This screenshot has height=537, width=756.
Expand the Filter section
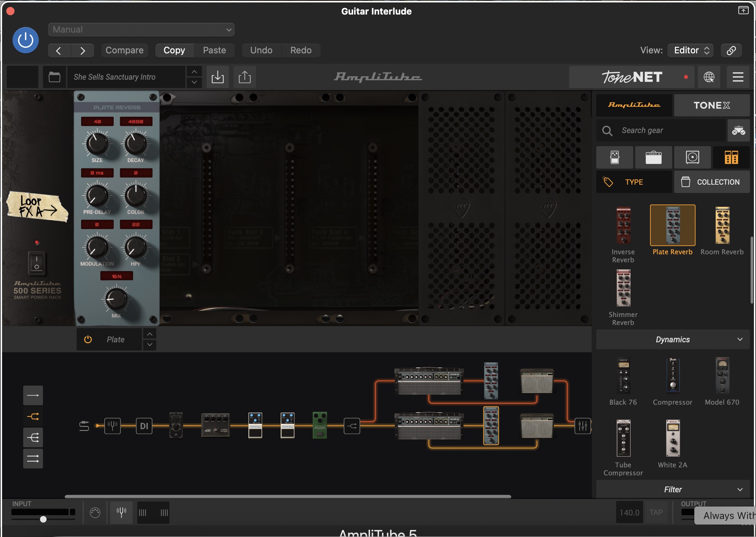click(673, 490)
